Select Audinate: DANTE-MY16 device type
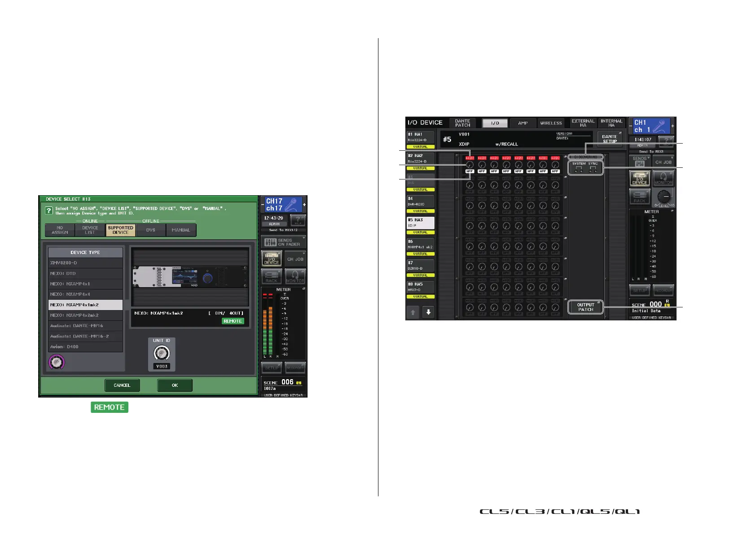Image resolution: width=756 pixels, height=534 pixels. [x=85, y=326]
